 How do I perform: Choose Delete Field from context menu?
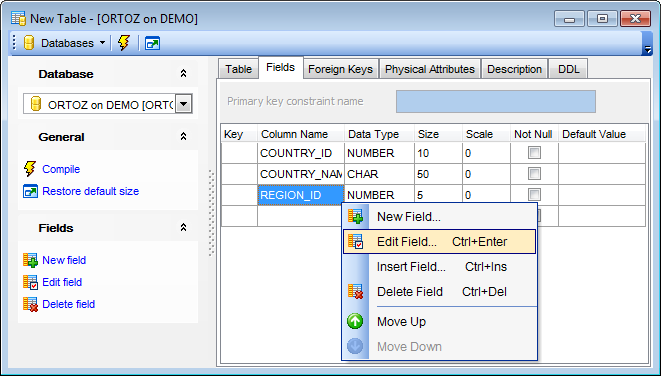[x=439, y=292]
